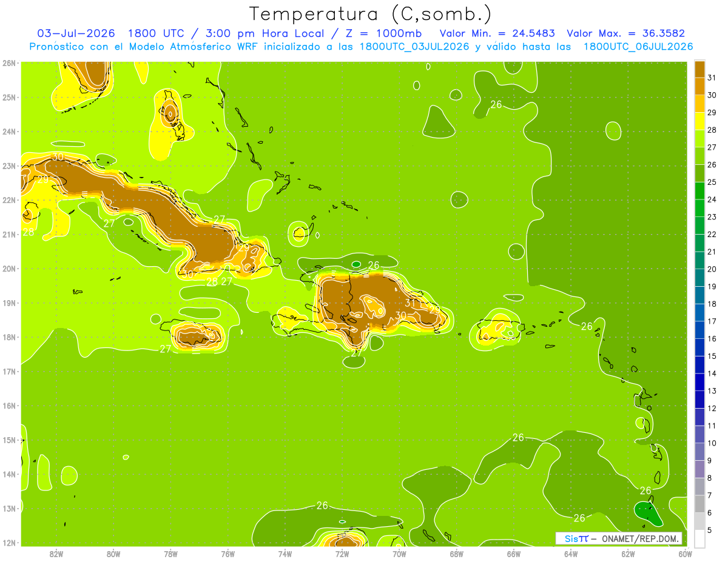This screenshot has width=728, height=562.
Task: Click the '31' contour label over Hispaniola
Action: point(410,303)
